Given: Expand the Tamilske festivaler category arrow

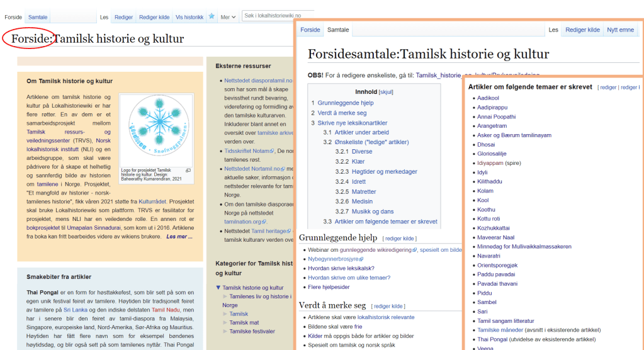Looking at the screenshot, I should click(225, 331).
